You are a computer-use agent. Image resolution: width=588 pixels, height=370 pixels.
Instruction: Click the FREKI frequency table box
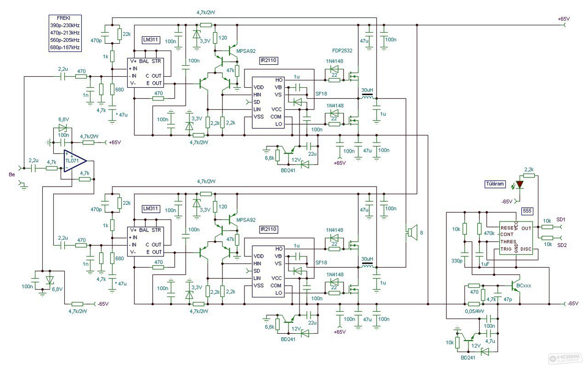(x=65, y=33)
